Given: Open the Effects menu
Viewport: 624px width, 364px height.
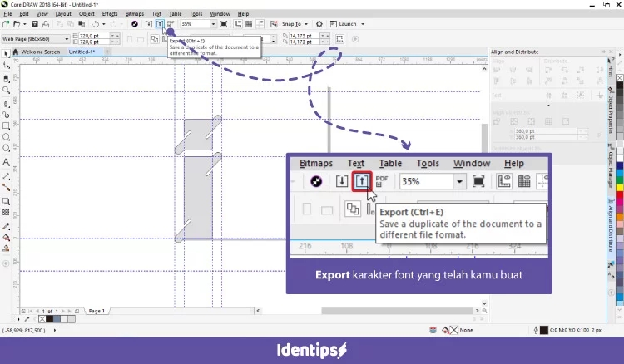Looking at the screenshot, I should 110,14.
